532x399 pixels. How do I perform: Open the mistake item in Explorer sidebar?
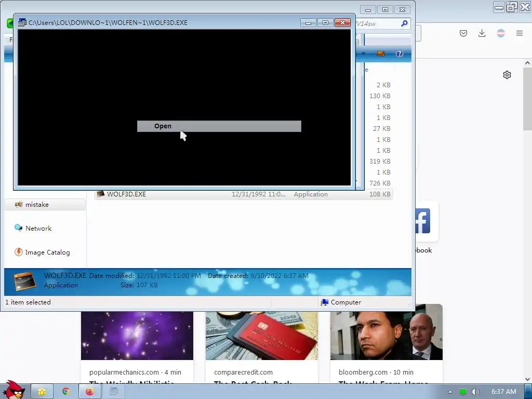45,205
